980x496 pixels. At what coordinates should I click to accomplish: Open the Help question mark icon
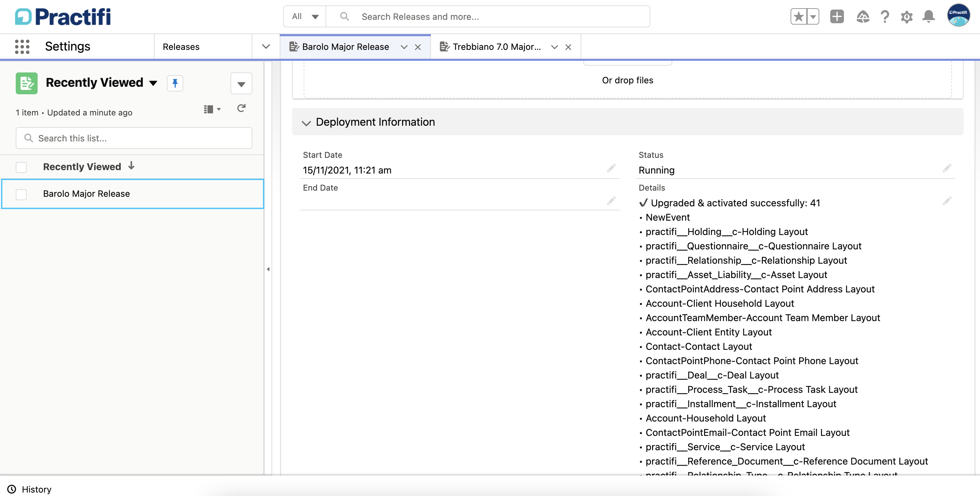tap(885, 16)
